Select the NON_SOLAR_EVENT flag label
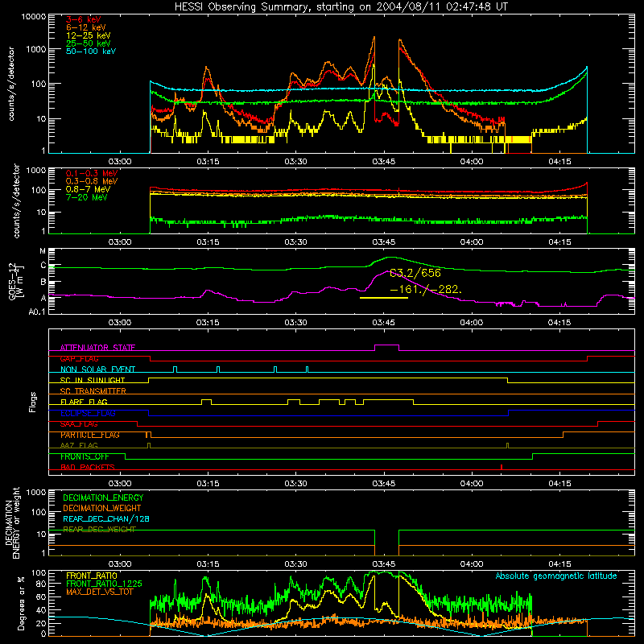The width and height of the screenshot is (644, 644). (97, 369)
